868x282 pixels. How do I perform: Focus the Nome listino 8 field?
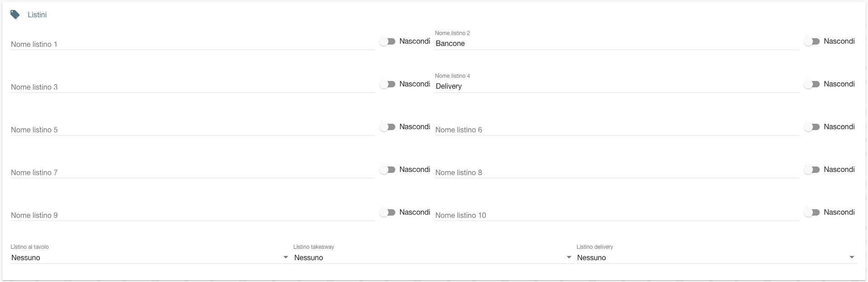tap(617, 172)
